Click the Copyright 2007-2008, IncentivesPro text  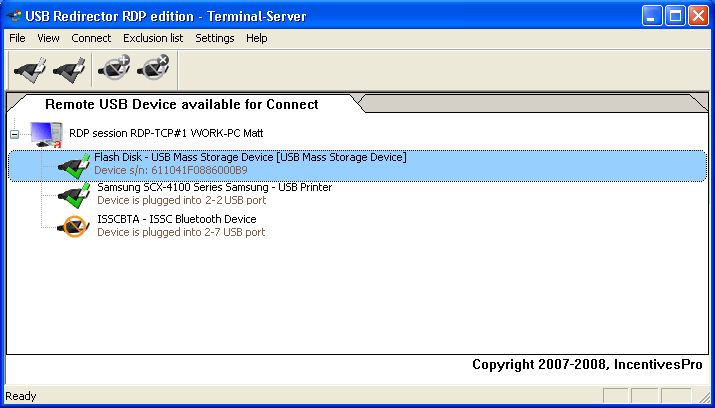tap(587, 365)
